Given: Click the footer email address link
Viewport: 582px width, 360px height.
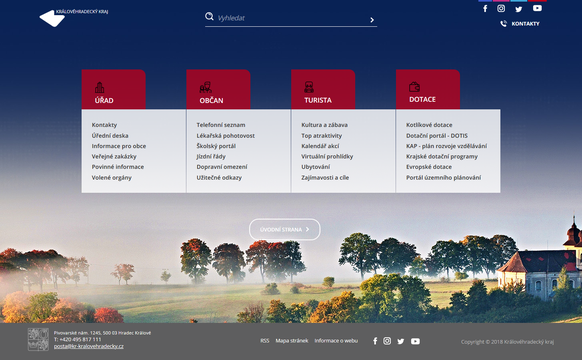Looking at the screenshot, I should pyautogui.click(x=89, y=346).
